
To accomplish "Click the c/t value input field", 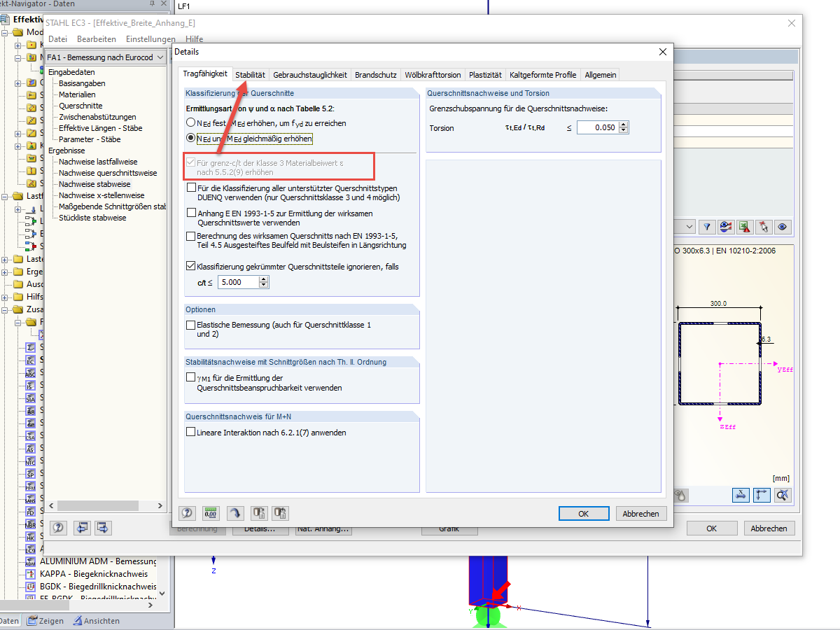I will click(238, 282).
